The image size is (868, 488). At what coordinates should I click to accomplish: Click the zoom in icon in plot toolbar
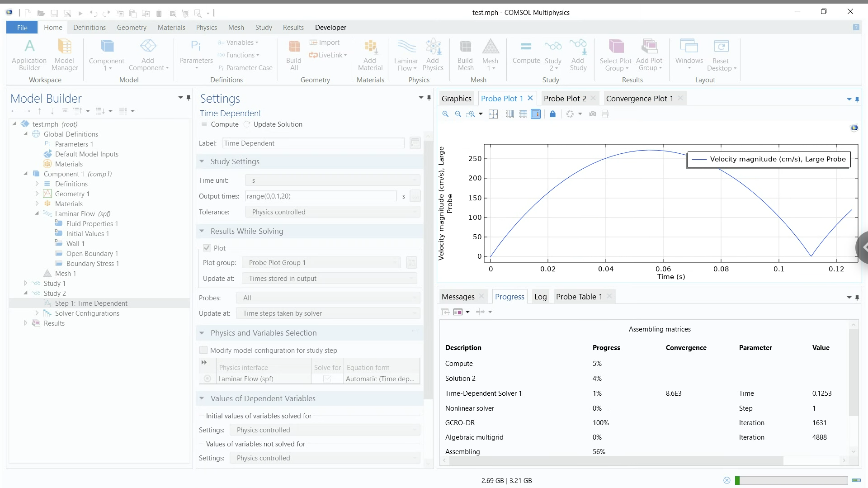(445, 114)
